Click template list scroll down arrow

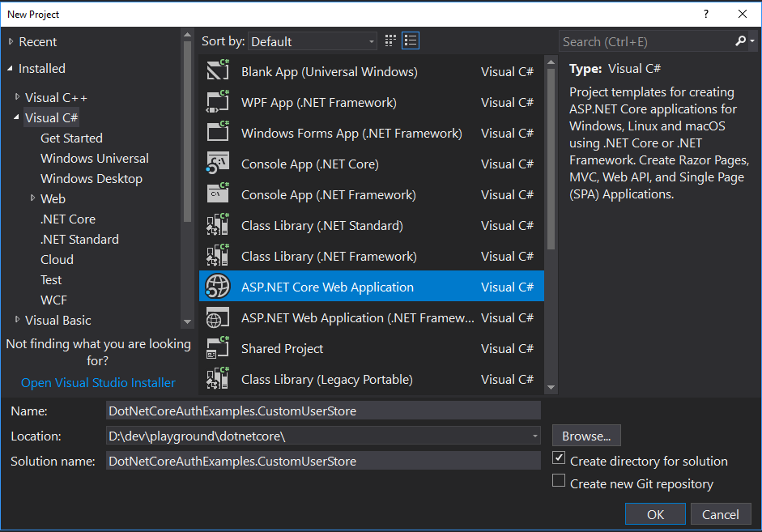(x=551, y=387)
